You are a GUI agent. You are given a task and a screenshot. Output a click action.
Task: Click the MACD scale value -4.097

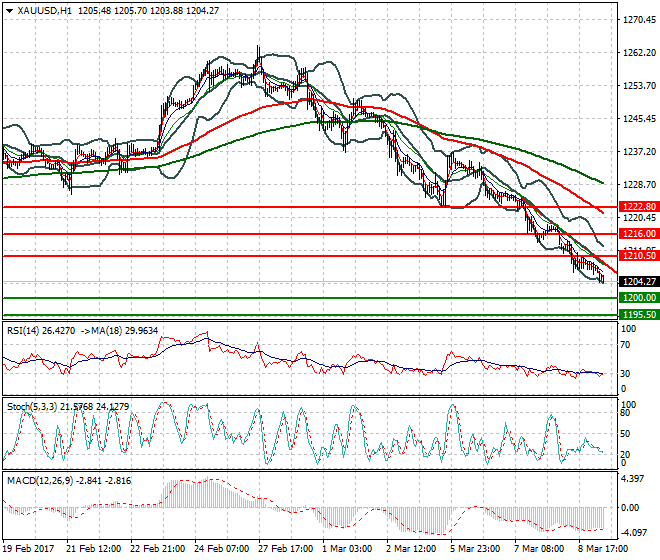pos(634,533)
